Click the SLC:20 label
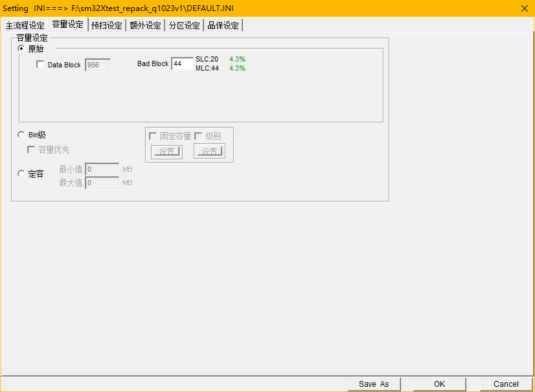This screenshot has height=392, width=535. pos(207,59)
